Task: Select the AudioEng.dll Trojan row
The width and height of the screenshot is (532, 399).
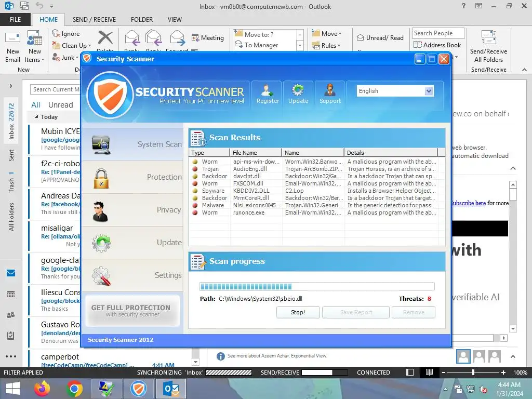Action: (314, 169)
